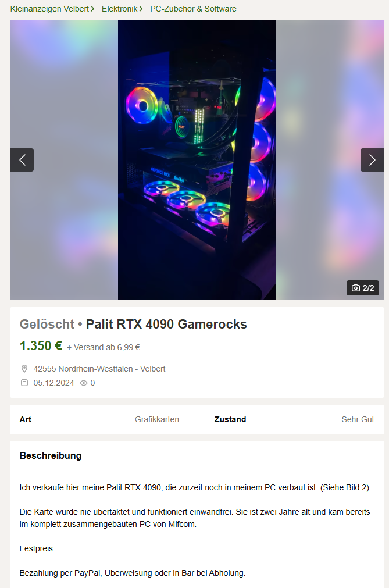Viewport: 389px width, 588px height.
Task: Click the Versand ab 6,99 € text
Action: pyautogui.click(x=104, y=347)
